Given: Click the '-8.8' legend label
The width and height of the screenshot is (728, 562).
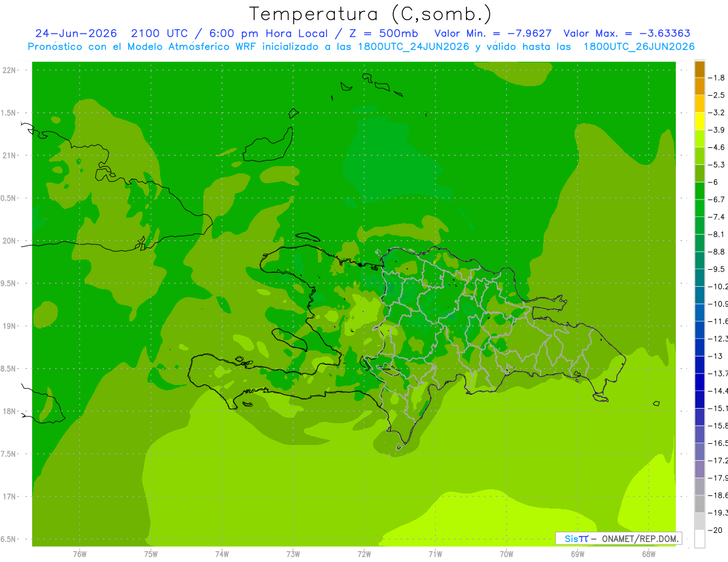Looking at the screenshot, I should coord(716,252).
